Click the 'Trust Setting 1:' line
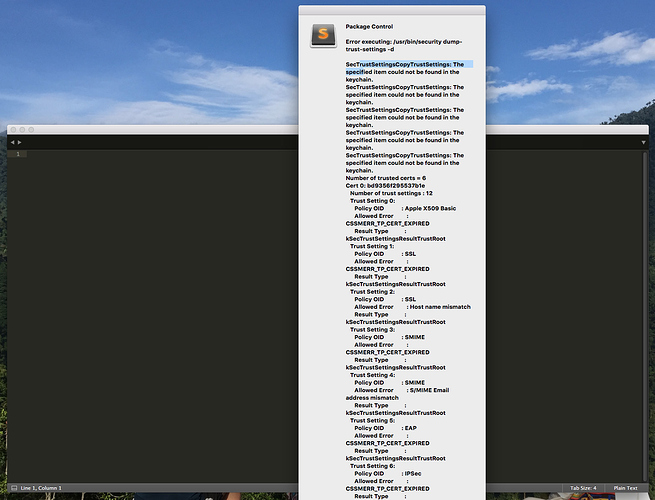 [x=372, y=246]
